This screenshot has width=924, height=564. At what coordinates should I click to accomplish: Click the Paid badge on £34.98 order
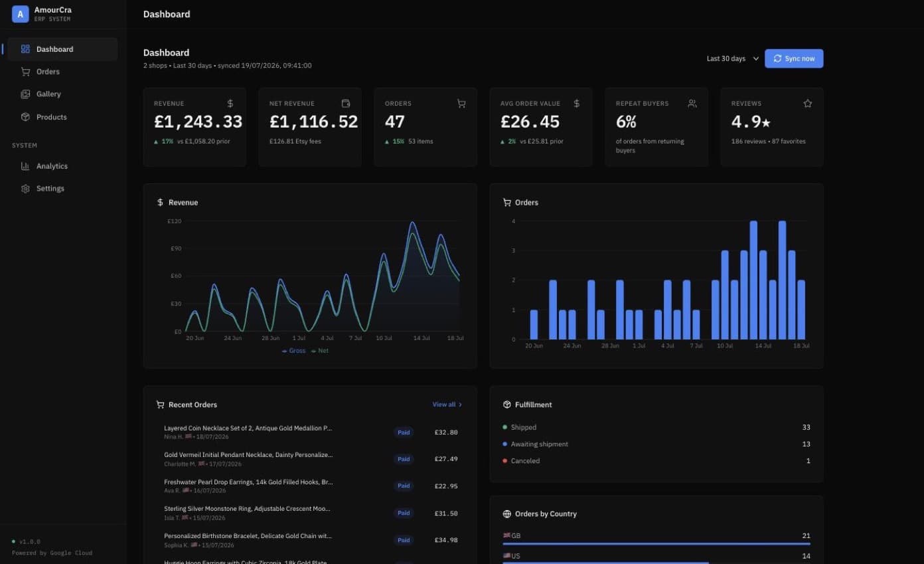404,540
